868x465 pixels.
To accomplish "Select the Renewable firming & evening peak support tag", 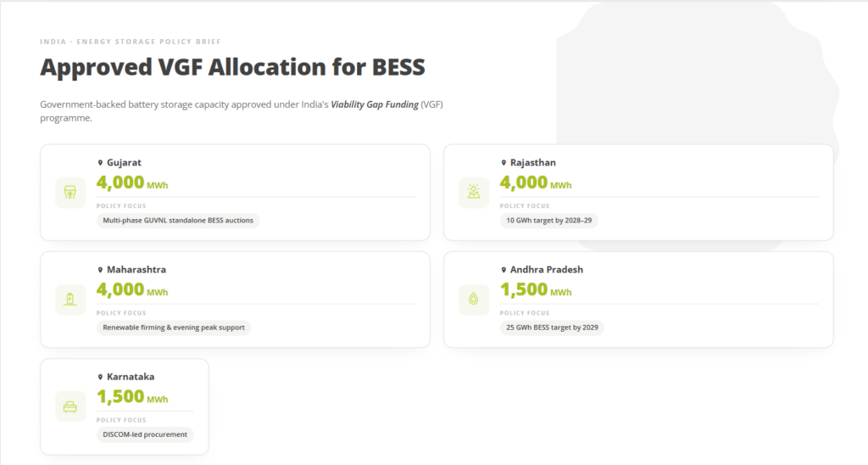I will (173, 328).
